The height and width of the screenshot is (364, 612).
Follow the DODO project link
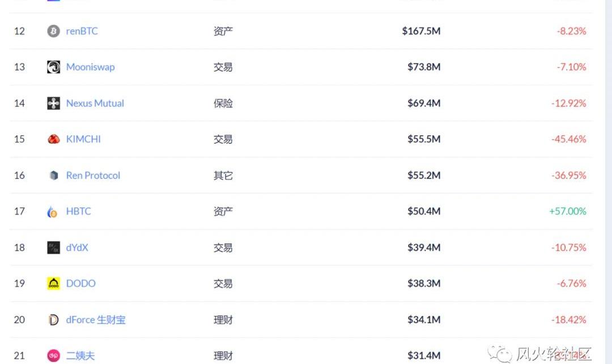pos(80,284)
